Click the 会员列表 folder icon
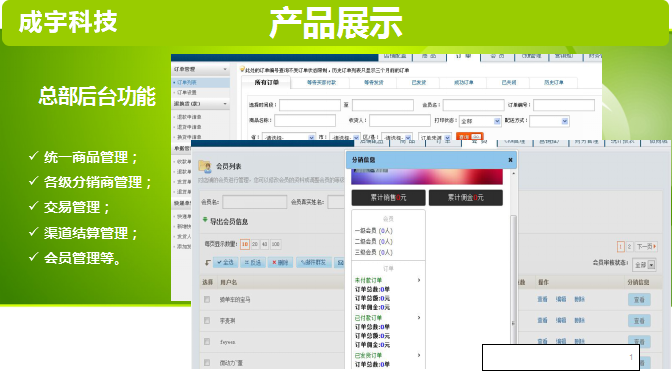The height and width of the screenshot is (378, 672). pyautogui.click(x=205, y=166)
